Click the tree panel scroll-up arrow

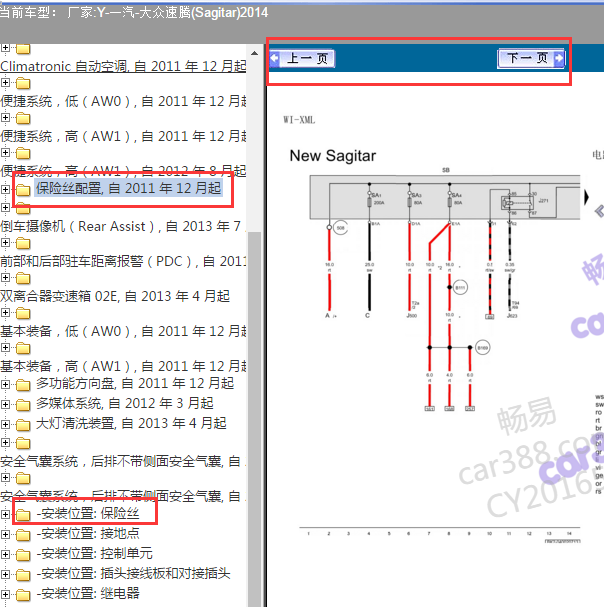coord(254,53)
